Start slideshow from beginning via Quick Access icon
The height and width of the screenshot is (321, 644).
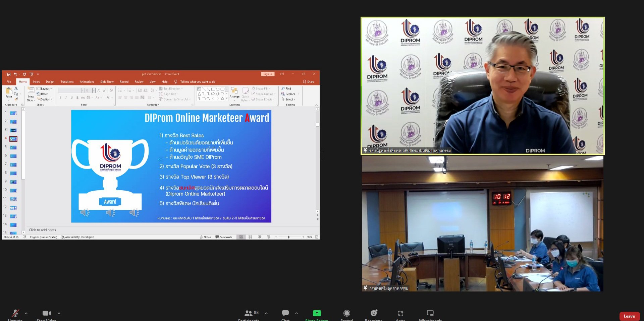coord(32,74)
